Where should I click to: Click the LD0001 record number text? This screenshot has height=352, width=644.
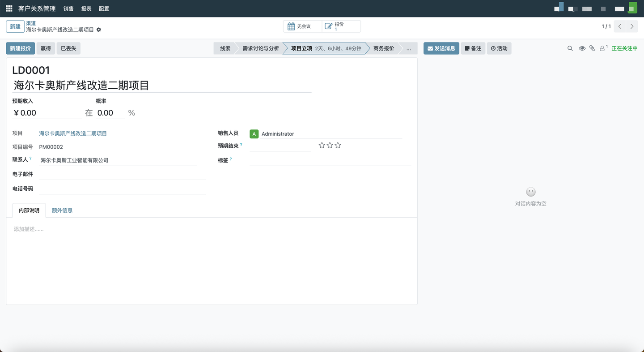pyautogui.click(x=31, y=70)
